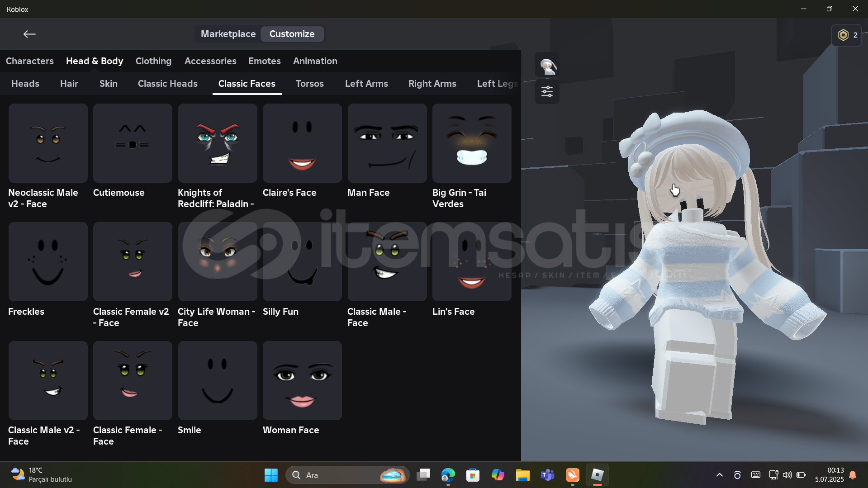Equip the Neoclassic Male v2 face
Viewport: 868px width, 488px height.
coord(48,143)
